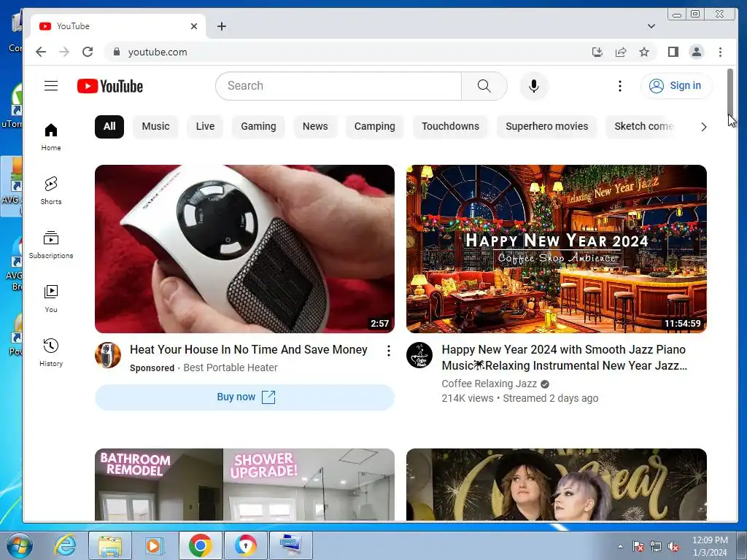Click the Best Portable Heater advertiser text
The height and width of the screenshot is (560, 747).
[231, 367]
